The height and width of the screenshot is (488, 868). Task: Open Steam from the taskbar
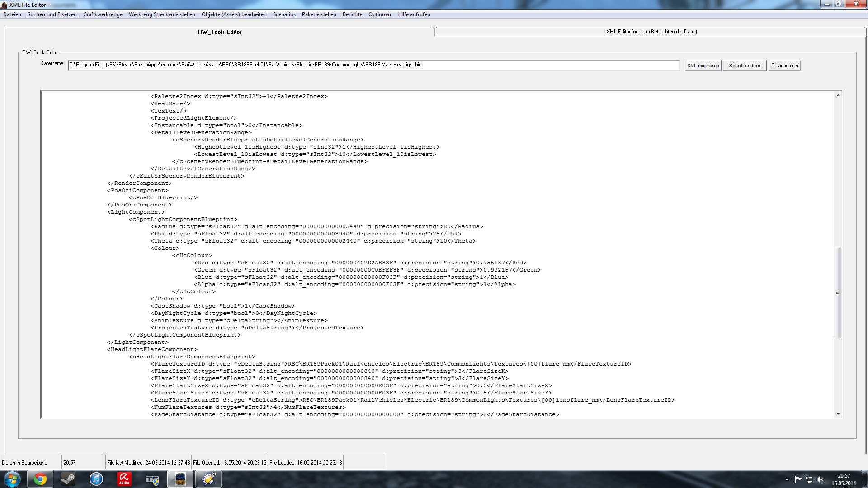pos(68,479)
